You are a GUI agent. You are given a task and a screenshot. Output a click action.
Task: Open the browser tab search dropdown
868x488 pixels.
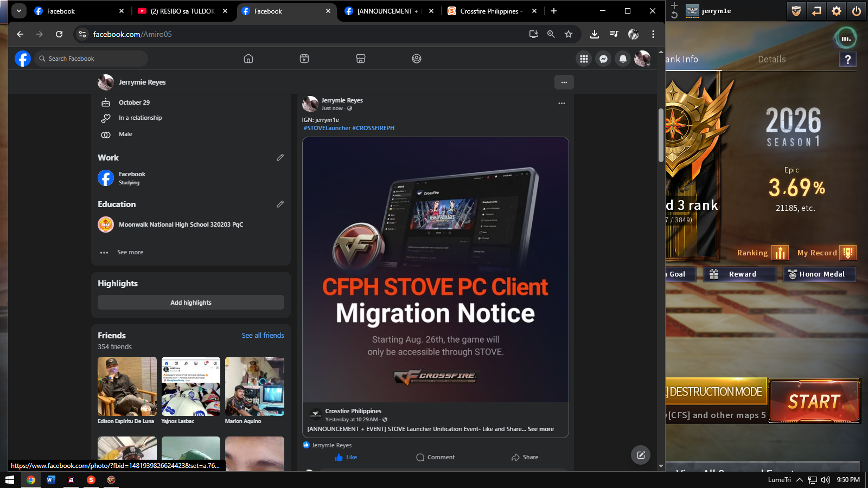(19, 11)
